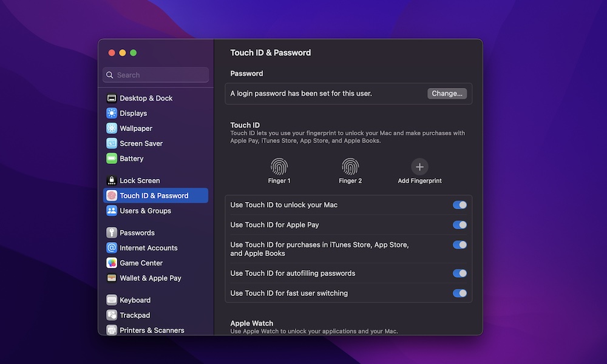Open Trackpad settings label
Screen dimensions: 607x364
point(135,315)
